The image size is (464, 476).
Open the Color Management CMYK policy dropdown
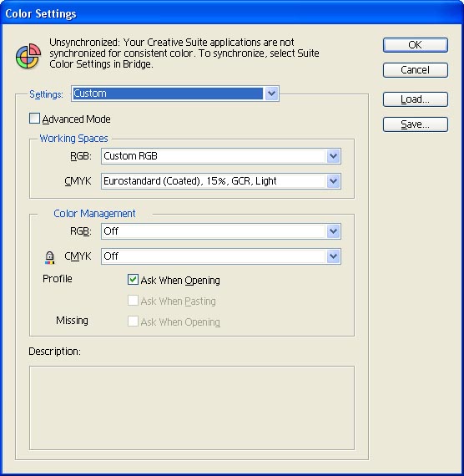(x=221, y=256)
